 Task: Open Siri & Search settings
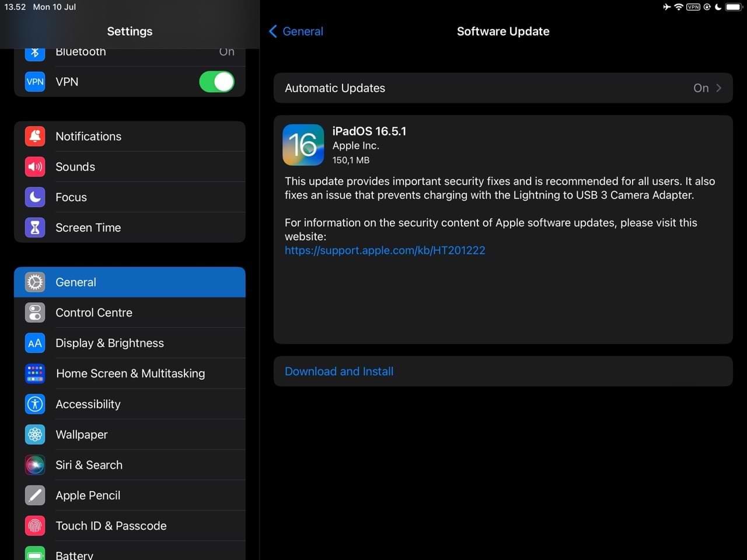(x=130, y=465)
